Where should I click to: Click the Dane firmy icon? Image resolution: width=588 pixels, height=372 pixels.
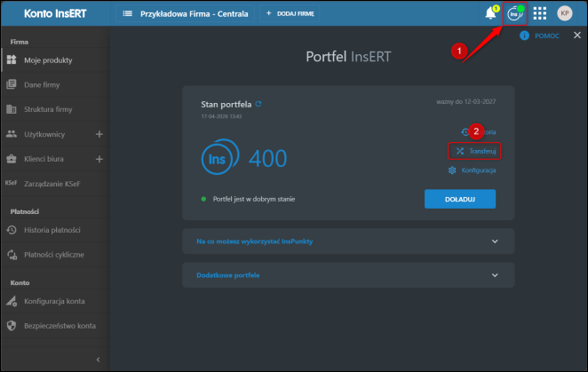pos(12,84)
